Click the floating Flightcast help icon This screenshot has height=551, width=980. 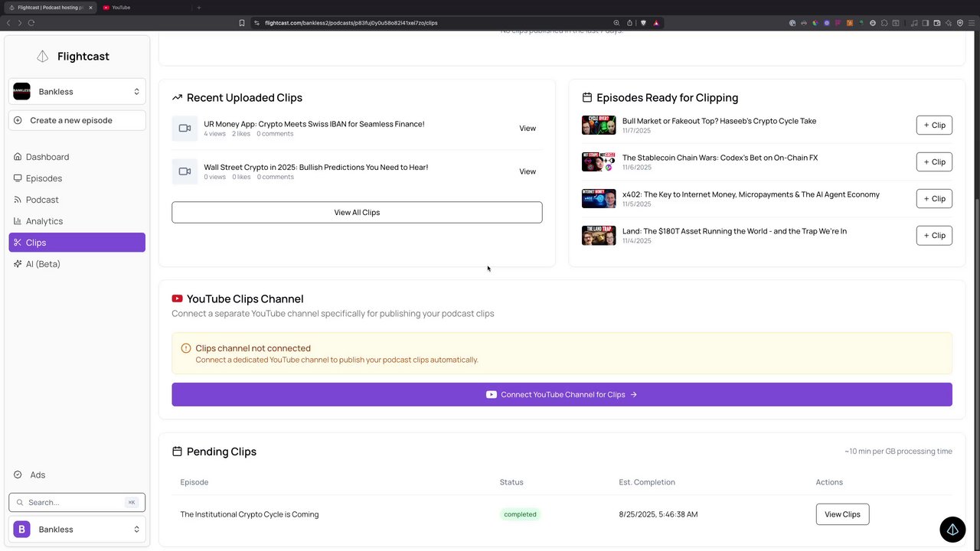952,530
